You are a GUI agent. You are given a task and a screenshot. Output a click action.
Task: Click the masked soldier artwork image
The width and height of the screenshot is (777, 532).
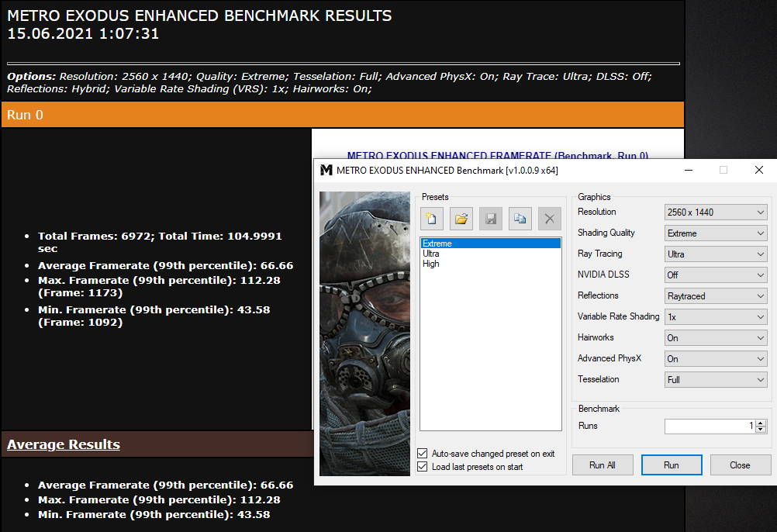pyautogui.click(x=364, y=333)
